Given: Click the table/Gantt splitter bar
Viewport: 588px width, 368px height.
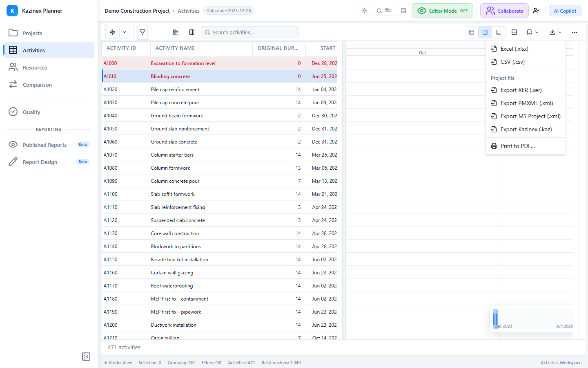Looking at the screenshot, I should (x=344, y=190).
